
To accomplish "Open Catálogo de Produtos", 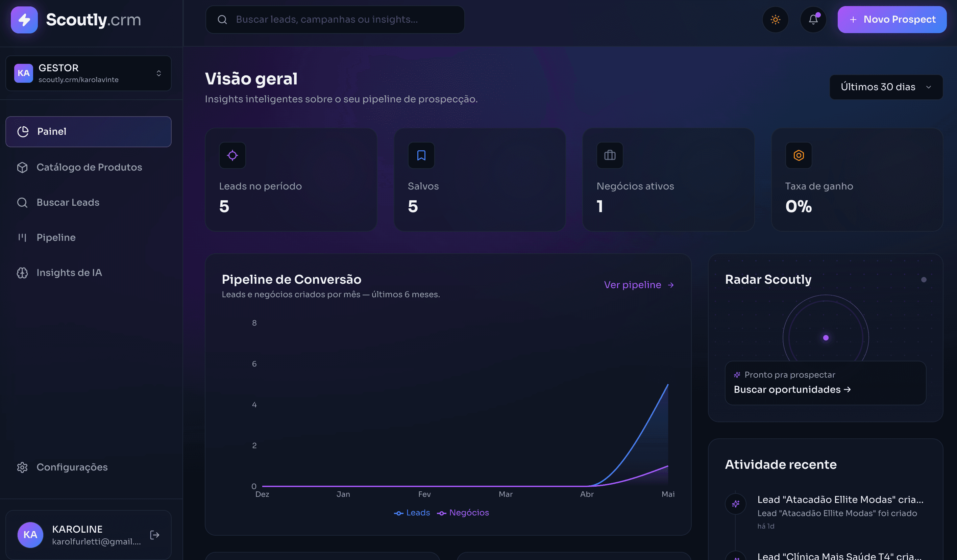I will click(x=89, y=168).
